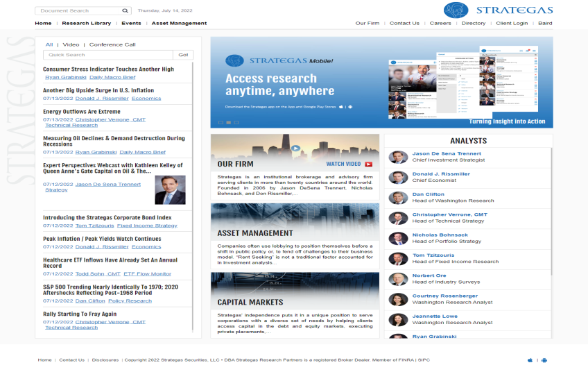
Task: Click Nicholas Bohnsack's name in Analysts
Action: [x=440, y=235]
